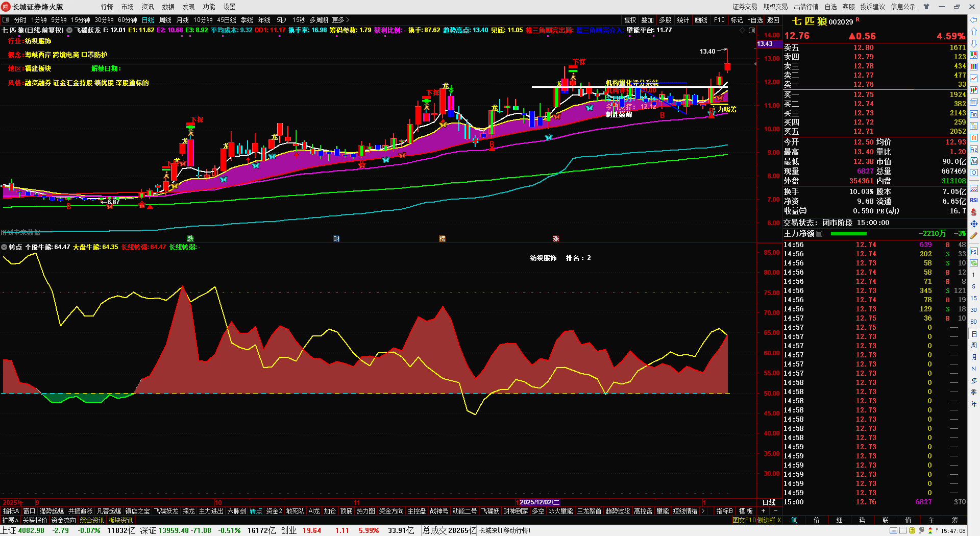Viewport: 980px width, 536px height.
Task: Select the pencil drawing tool icon
Action: [x=974, y=235]
